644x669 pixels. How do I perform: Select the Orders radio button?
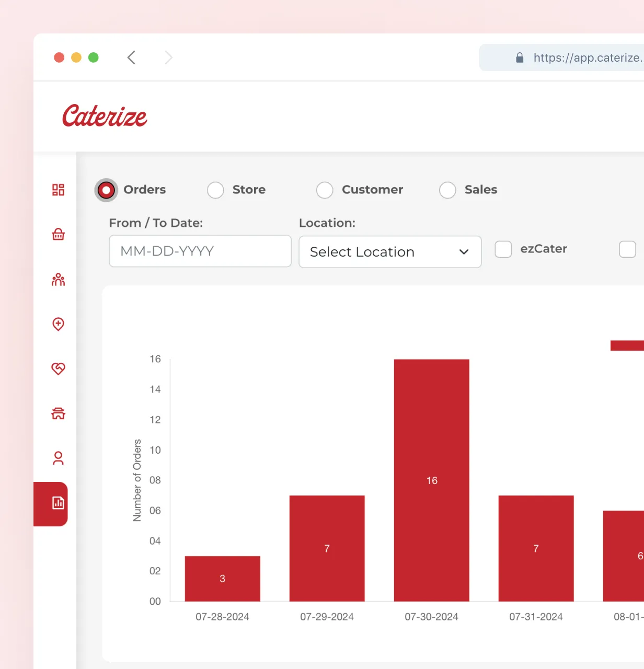coord(106,190)
